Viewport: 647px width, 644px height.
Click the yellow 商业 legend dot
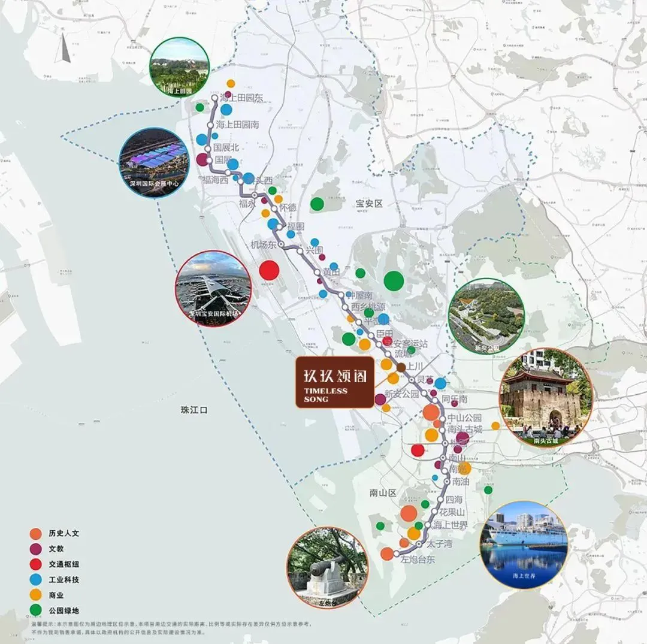pyautogui.click(x=36, y=595)
